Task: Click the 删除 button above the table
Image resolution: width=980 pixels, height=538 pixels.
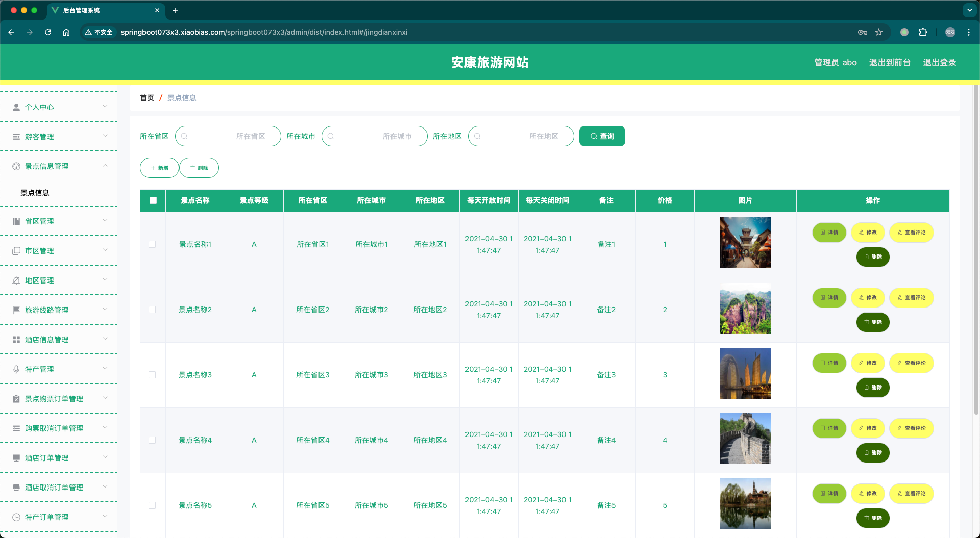Action: 199,168
